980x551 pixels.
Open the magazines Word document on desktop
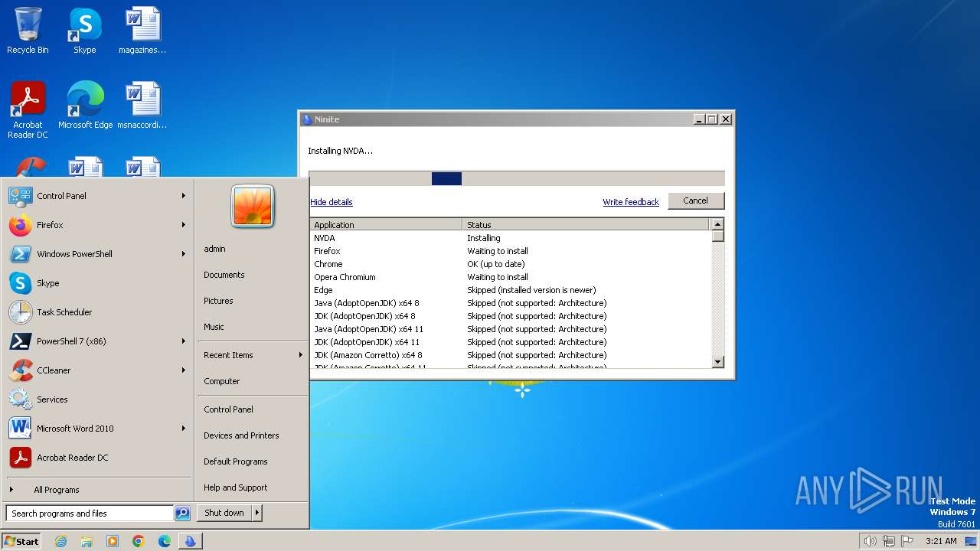point(142,31)
